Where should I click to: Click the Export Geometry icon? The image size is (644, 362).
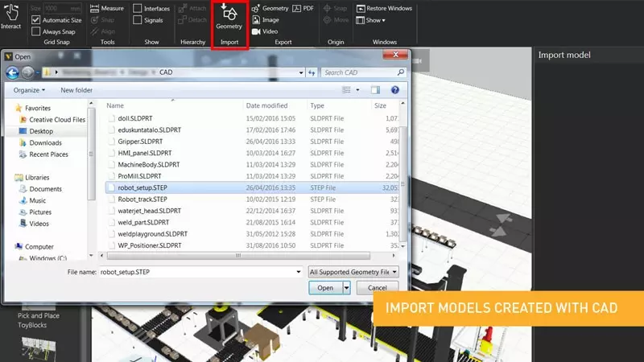pos(269,8)
